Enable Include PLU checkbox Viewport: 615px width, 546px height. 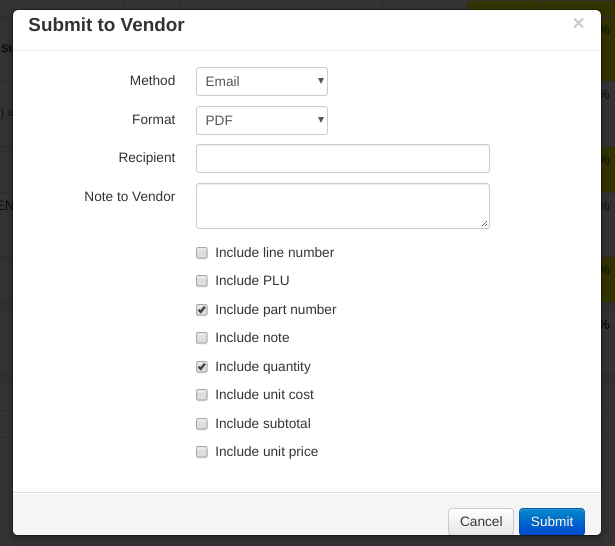coord(202,281)
